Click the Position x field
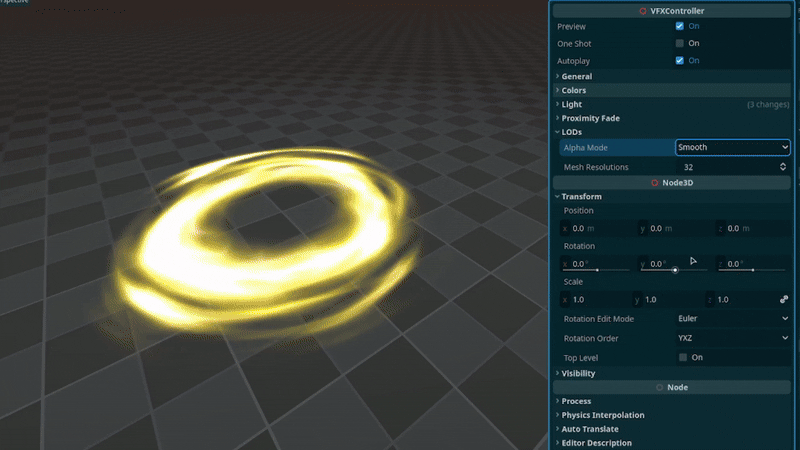Screen dimensions: 800x450 click(x=598, y=228)
